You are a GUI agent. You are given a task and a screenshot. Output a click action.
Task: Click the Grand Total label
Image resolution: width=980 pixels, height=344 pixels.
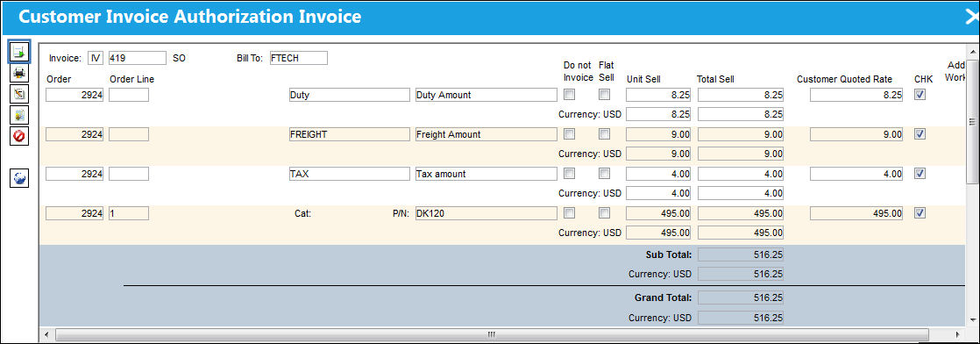[x=664, y=297]
